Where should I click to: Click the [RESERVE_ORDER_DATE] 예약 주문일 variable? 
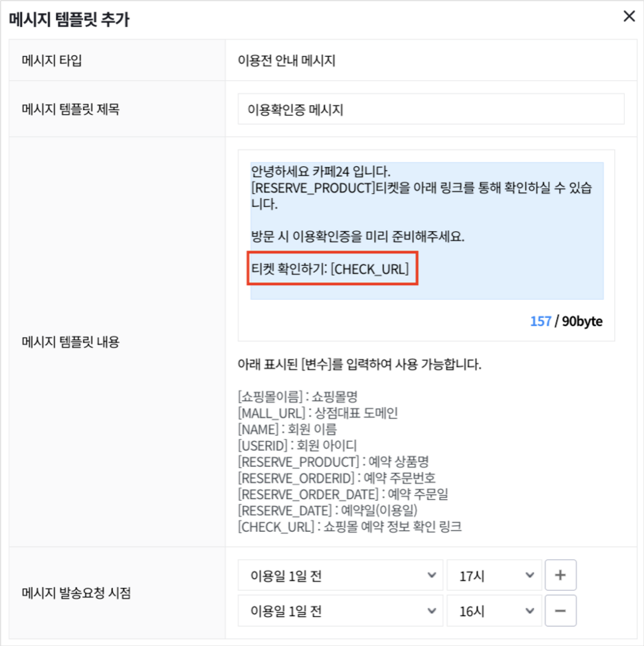(x=343, y=494)
